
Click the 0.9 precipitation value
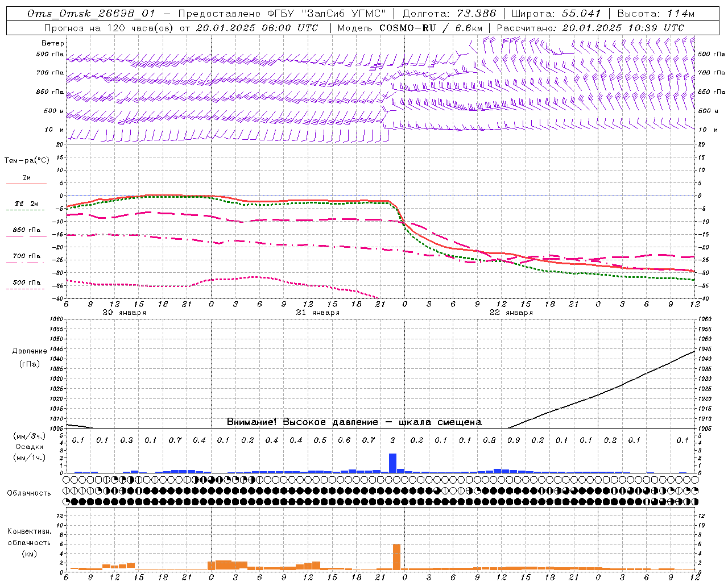click(x=514, y=440)
